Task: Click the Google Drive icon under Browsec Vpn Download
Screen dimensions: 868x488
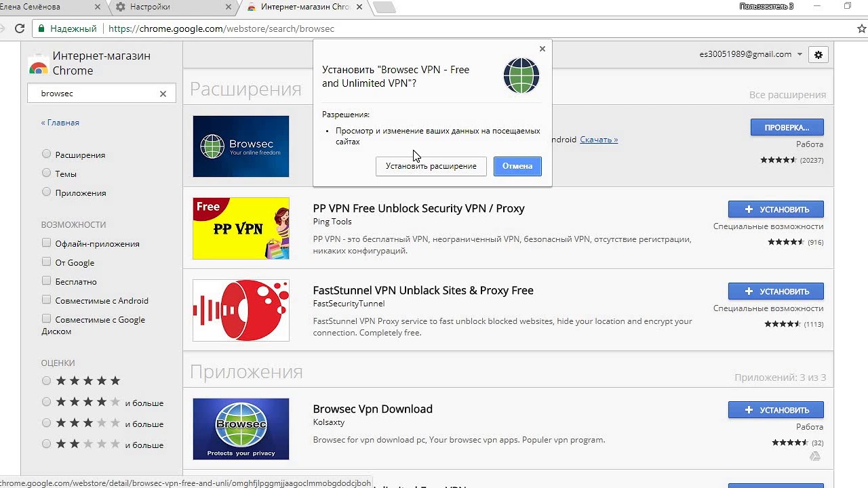Action: click(816, 456)
